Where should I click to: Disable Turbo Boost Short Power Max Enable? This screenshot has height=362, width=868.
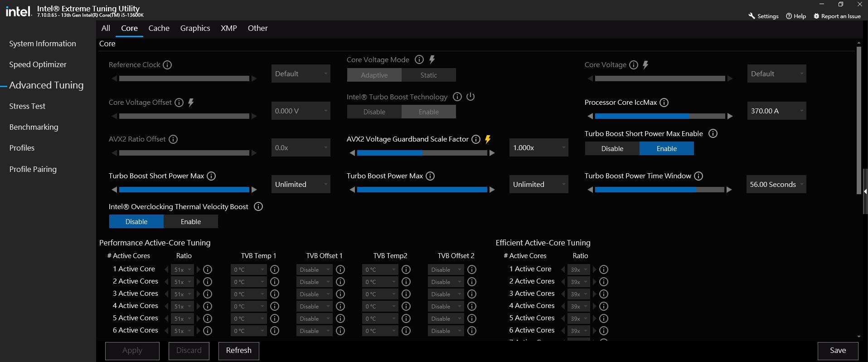point(612,148)
